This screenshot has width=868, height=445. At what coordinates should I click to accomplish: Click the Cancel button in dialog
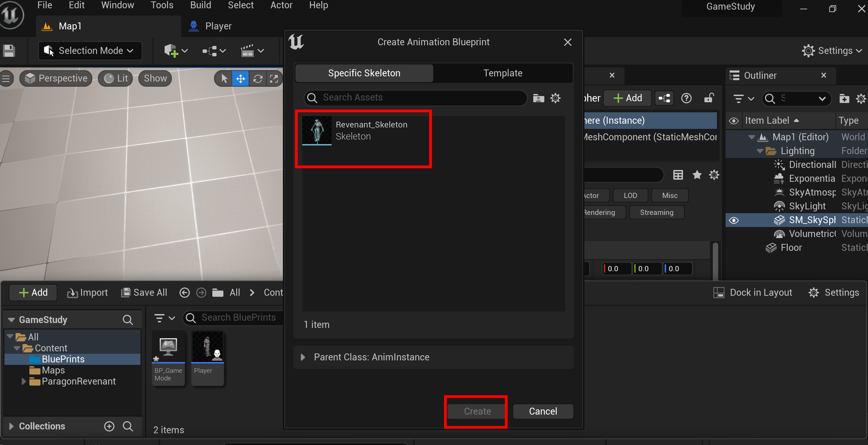[x=543, y=411]
